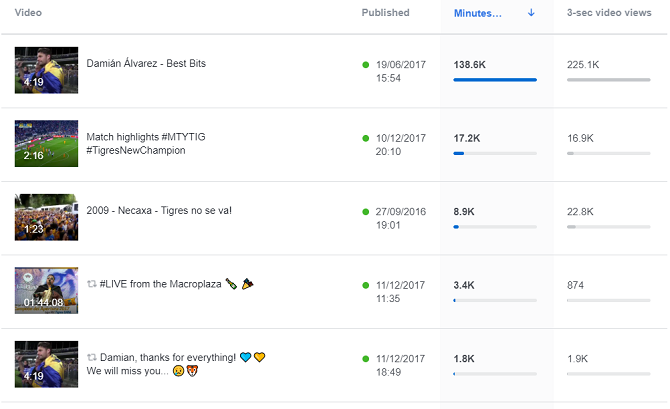Click the Video column header
Screen dimensions: 670x409
pyautogui.click(x=28, y=13)
